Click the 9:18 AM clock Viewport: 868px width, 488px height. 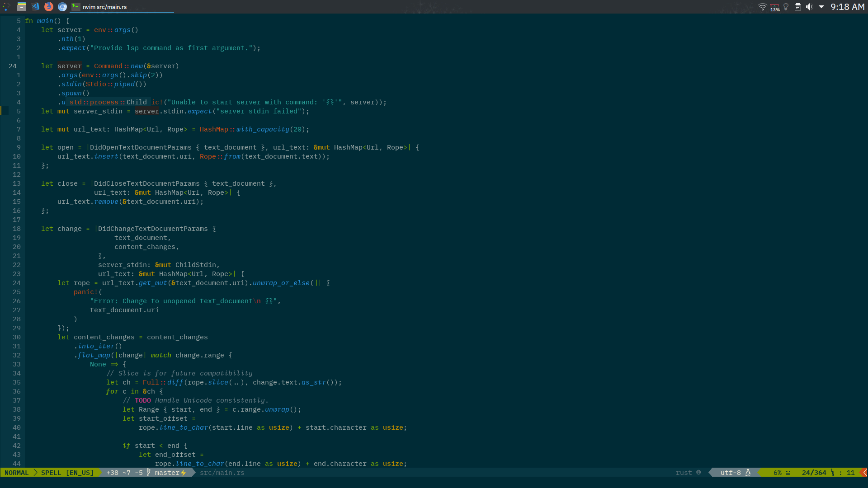coord(847,7)
